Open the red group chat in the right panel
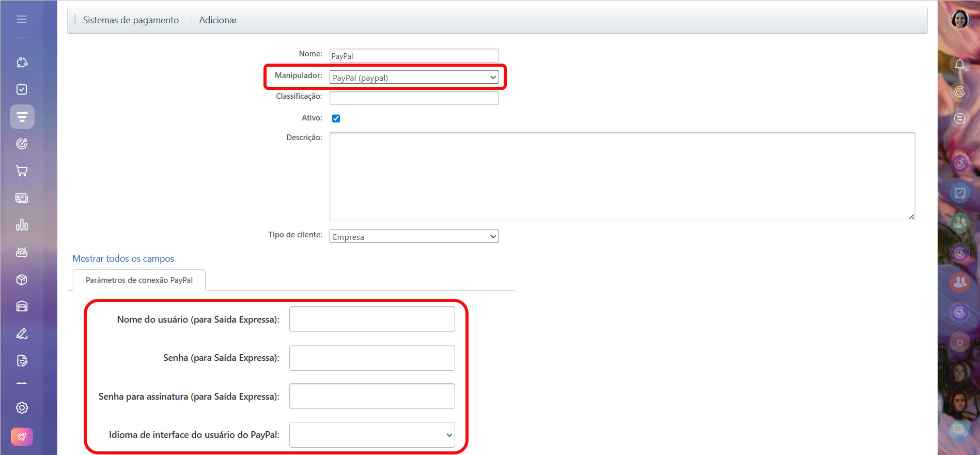 [960, 282]
